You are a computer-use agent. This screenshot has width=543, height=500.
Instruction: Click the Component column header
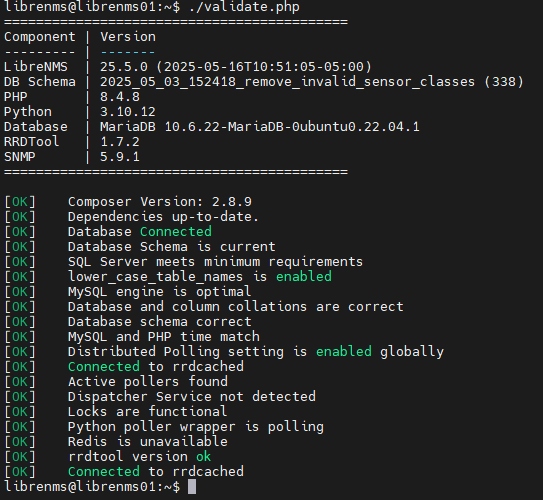coord(40,37)
